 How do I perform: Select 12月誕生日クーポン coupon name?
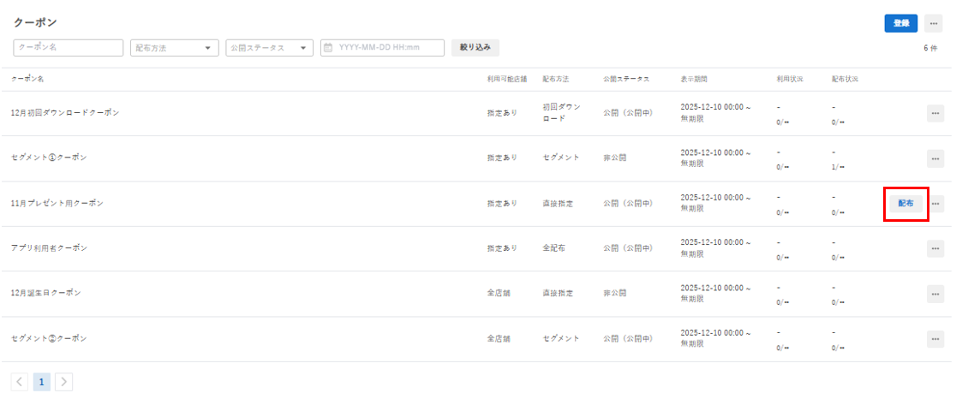[x=46, y=293]
